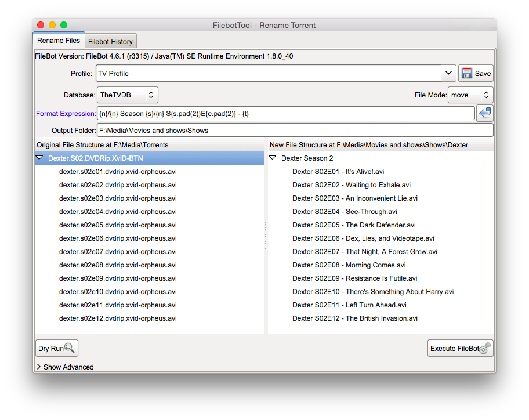The image size is (529, 420).
Task: Select Dexter S02E10 - There's Something About Harry.avi
Action: click(373, 292)
